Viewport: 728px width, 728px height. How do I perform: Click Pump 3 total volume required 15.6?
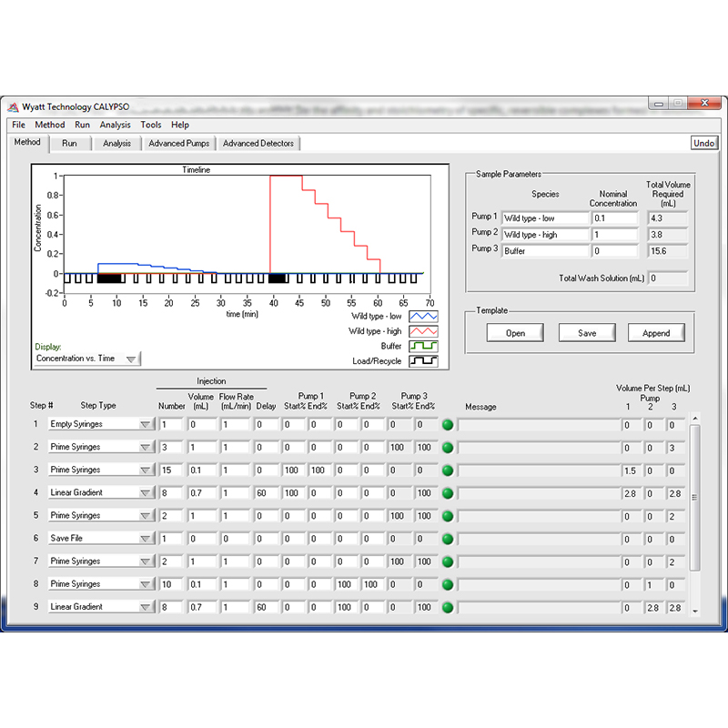click(x=668, y=251)
